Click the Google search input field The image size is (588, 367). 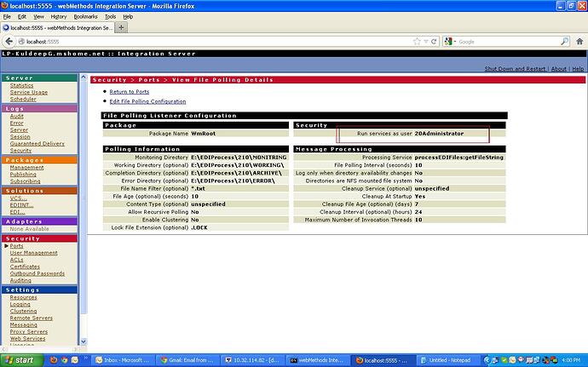[508, 42]
